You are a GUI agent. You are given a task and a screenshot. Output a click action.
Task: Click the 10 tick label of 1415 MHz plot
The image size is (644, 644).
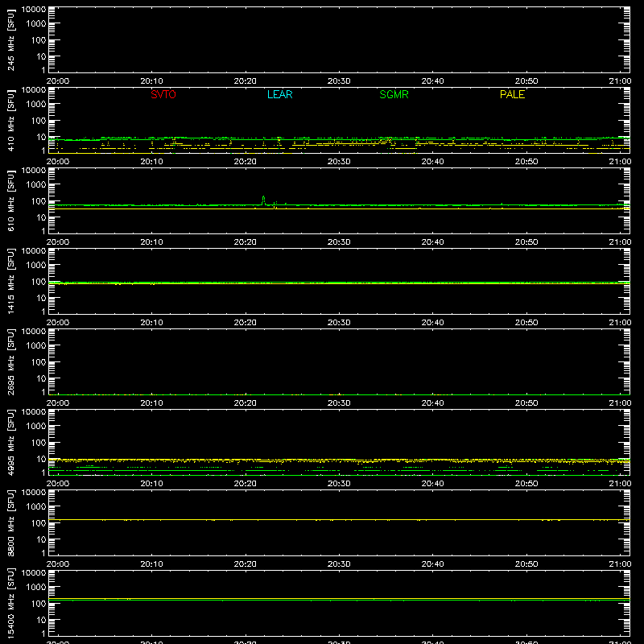point(41,298)
